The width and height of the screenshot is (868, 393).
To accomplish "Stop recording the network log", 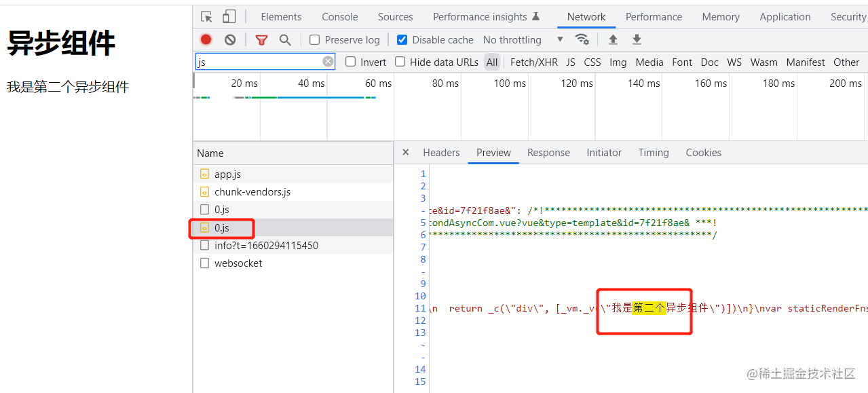I will click(x=206, y=40).
